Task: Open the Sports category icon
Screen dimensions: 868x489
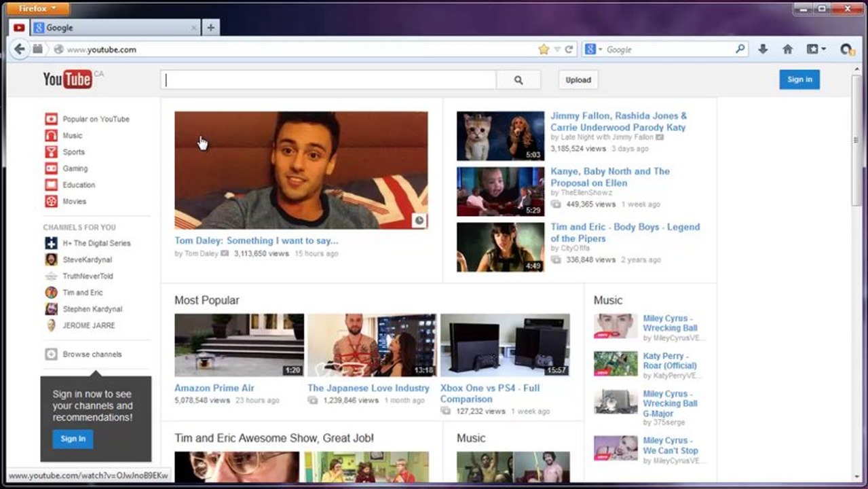Action: pyautogui.click(x=51, y=152)
